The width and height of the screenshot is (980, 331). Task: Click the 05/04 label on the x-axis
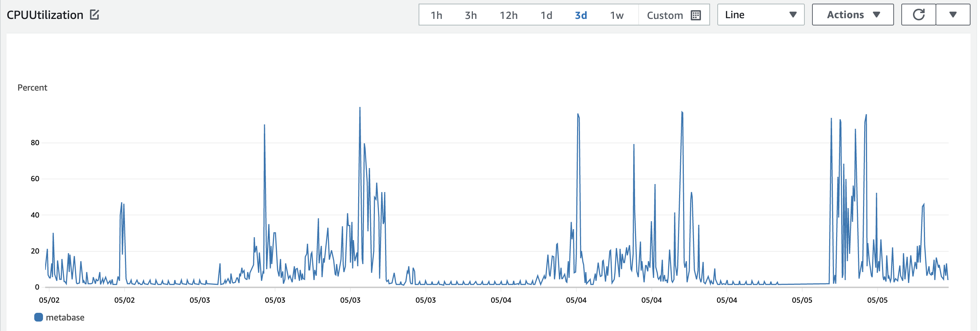pyautogui.click(x=501, y=300)
